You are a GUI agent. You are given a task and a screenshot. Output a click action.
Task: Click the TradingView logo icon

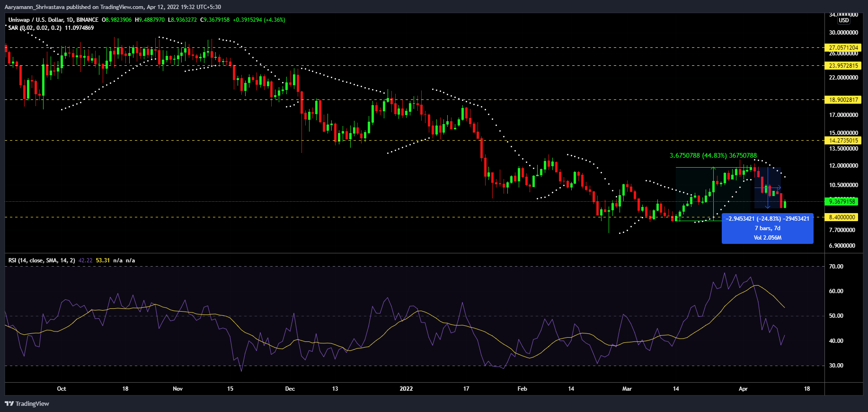point(9,403)
